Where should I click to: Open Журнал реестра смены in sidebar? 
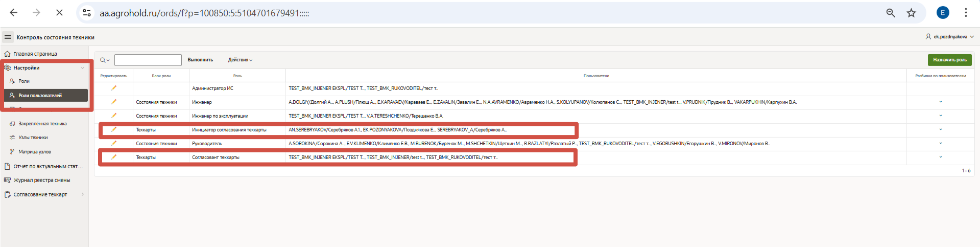tap(41, 180)
